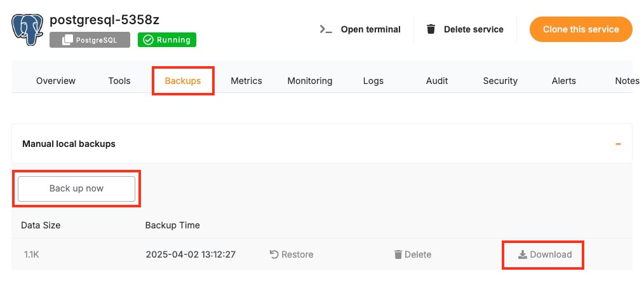Delete the backup in the backups row
Image resolution: width=644 pixels, height=285 pixels.
tap(413, 254)
